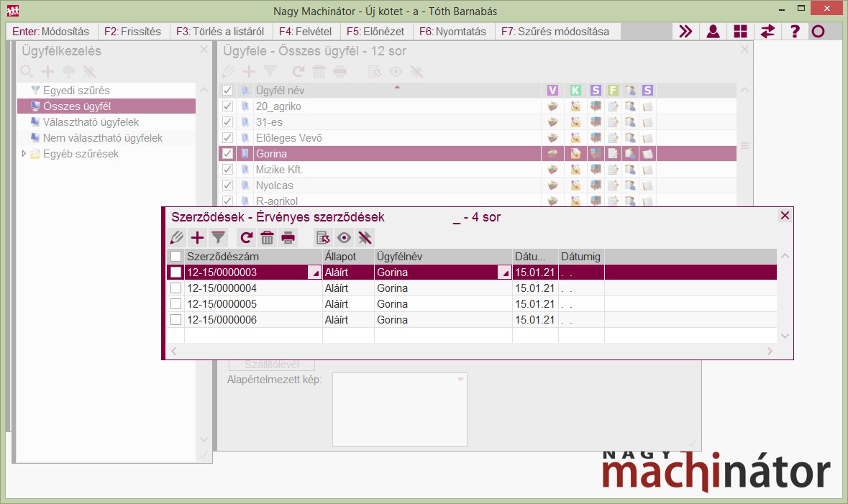Click the search magnifier in Ügyfélkezelés panel
The image size is (848, 504).
pyautogui.click(x=27, y=71)
